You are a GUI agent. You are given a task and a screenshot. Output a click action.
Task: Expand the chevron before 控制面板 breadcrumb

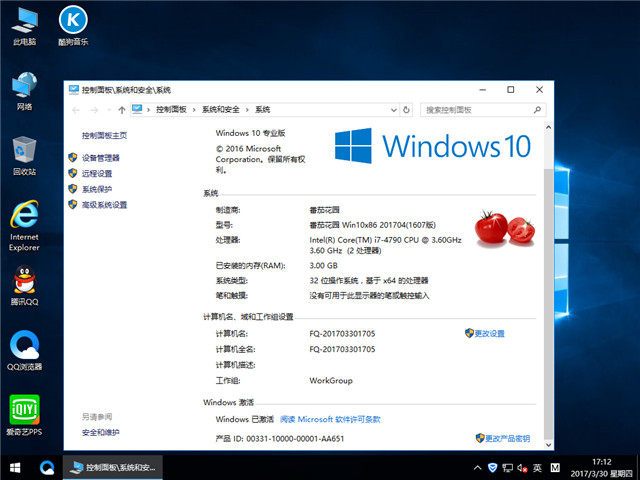[148, 110]
